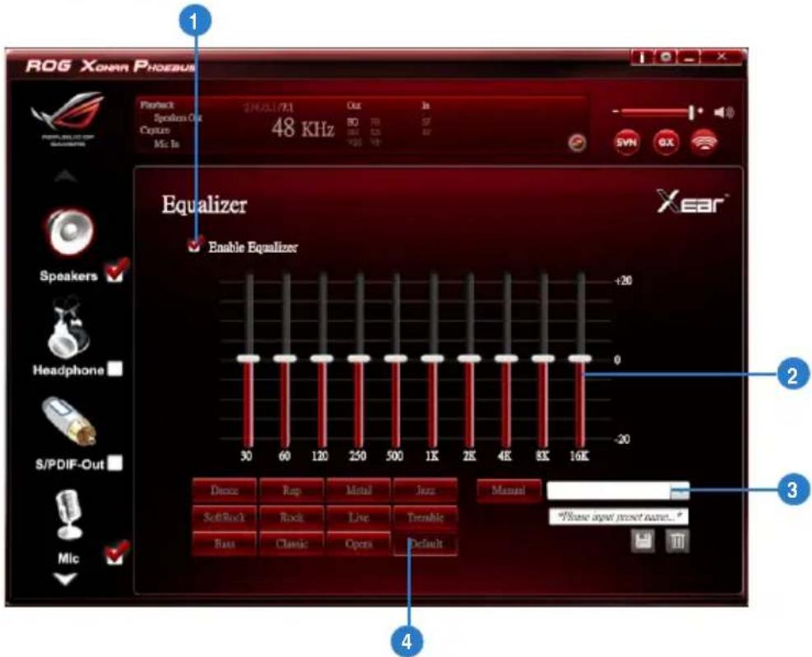Open the user preset dropdown arrow
The image size is (812, 657).
click(x=680, y=491)
